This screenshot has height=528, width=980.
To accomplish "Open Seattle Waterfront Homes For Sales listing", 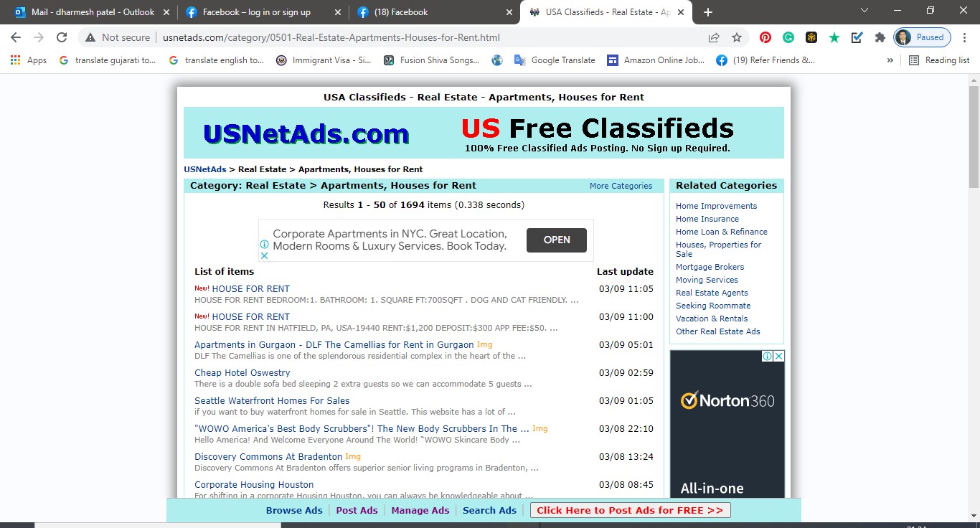I will pyautogui.click(x=272, y=400).
